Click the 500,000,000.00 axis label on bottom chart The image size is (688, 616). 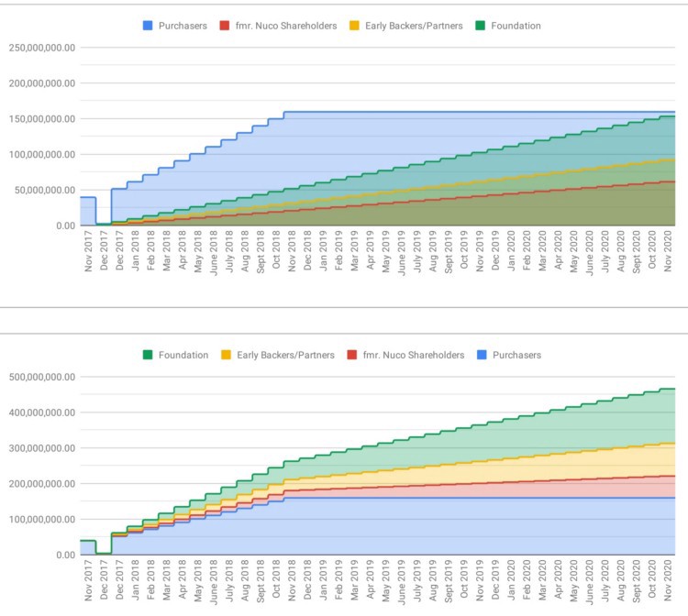pos(42,377)
